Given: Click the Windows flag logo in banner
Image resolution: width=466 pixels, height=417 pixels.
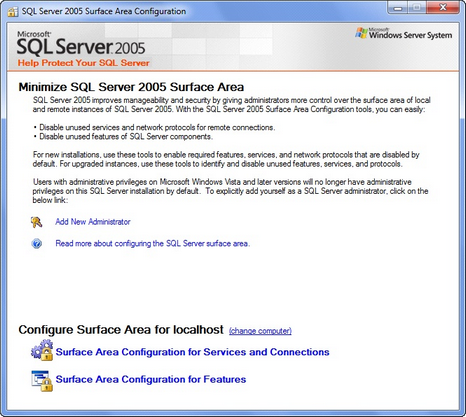Looking at the screenshot, I should [361, 33].
